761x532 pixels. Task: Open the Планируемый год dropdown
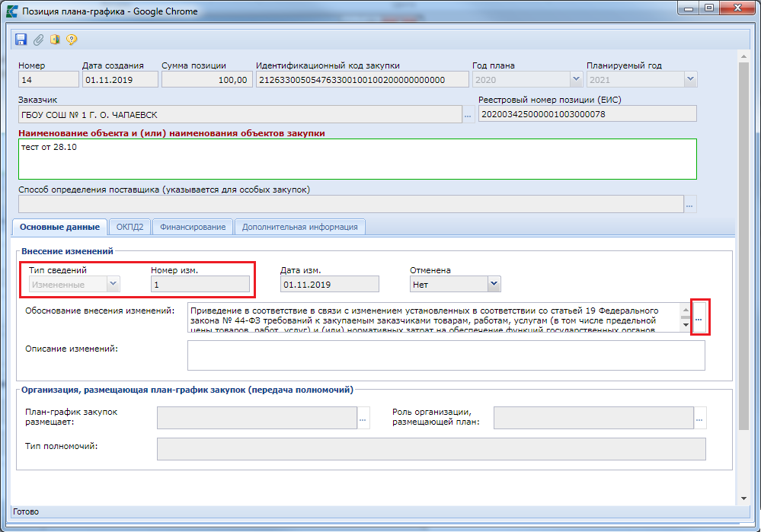[690, 79]
